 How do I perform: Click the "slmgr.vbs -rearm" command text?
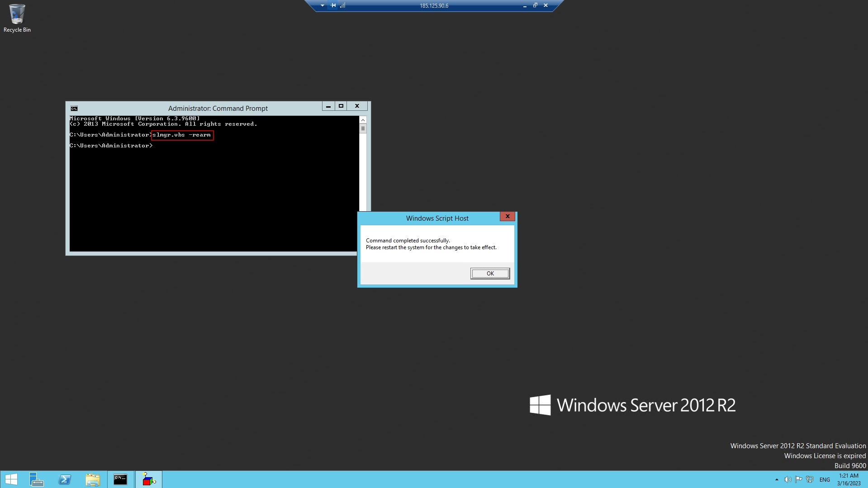(x=182, y=135)
